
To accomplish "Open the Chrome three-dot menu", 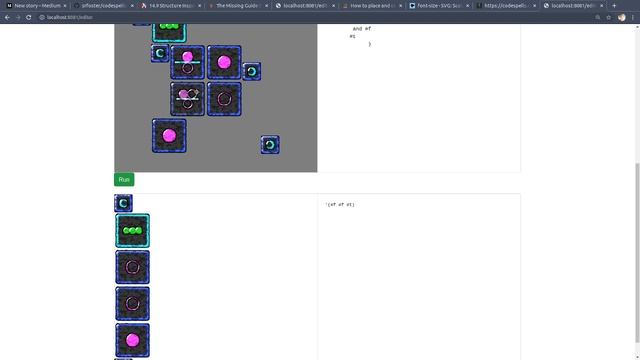I will 633,18.
